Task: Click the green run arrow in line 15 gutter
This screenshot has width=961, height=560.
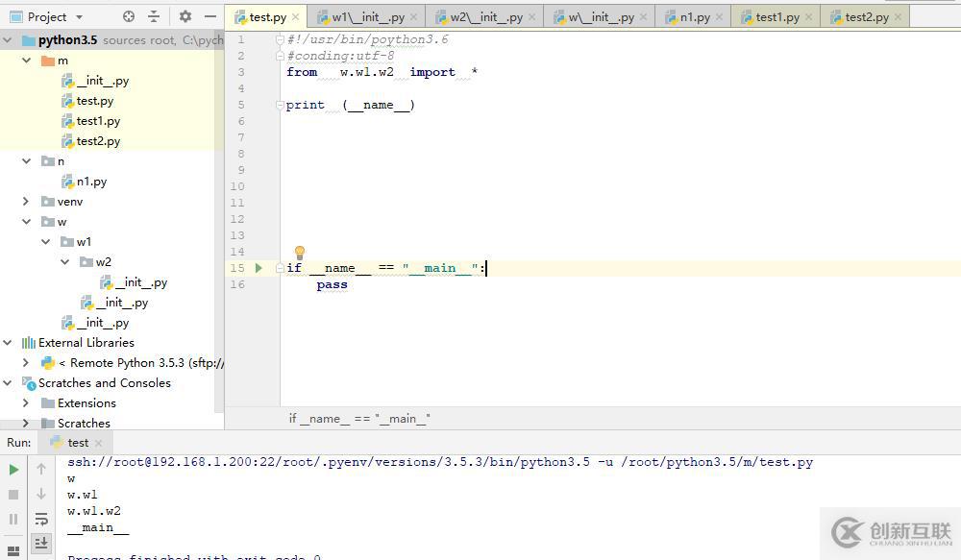Action: [259, 268]
